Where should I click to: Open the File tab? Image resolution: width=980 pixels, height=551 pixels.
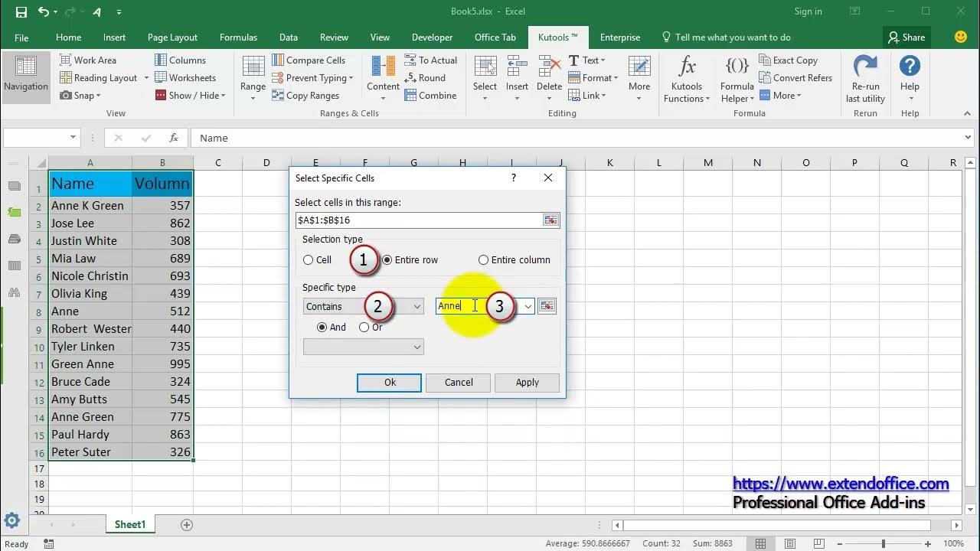(21, 37)
